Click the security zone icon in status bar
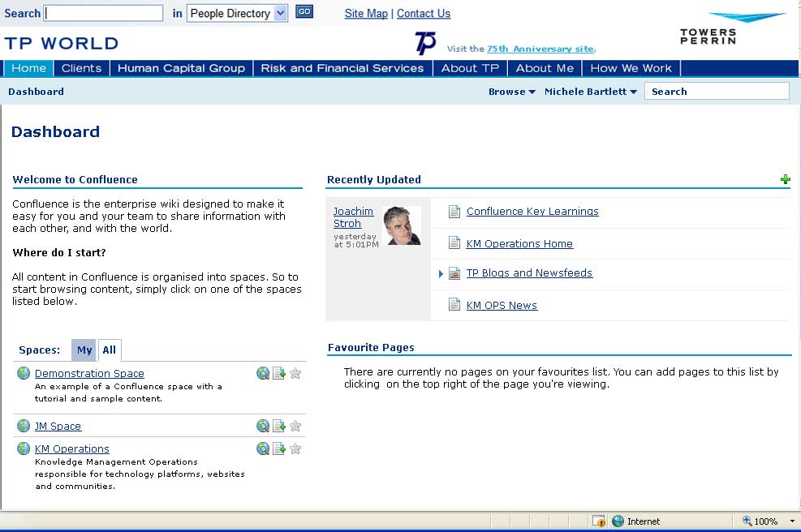 pyautogui.click(x=599, y=521)
